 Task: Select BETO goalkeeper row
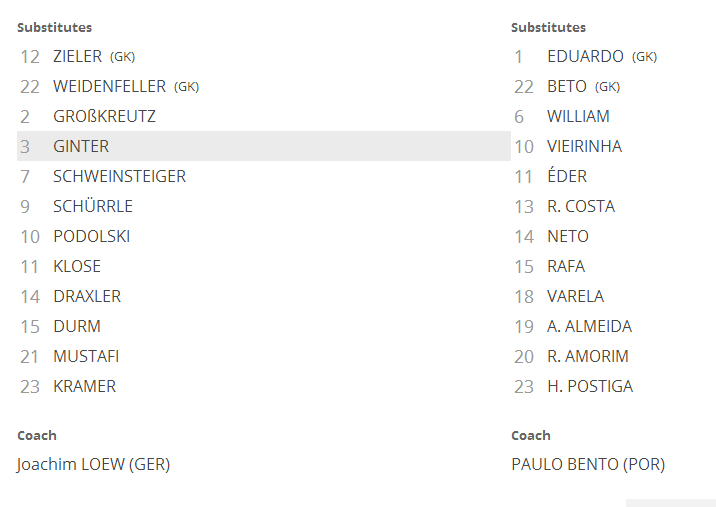tap(566, 87)
